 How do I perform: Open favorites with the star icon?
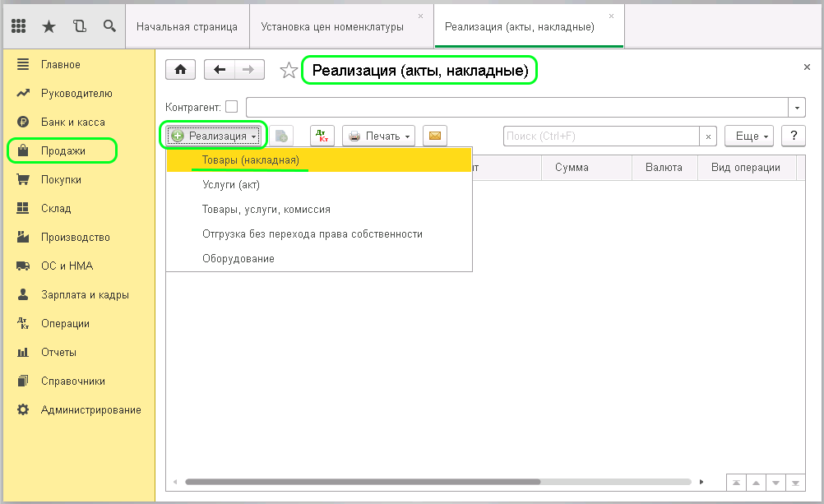[x=49, y=25]
